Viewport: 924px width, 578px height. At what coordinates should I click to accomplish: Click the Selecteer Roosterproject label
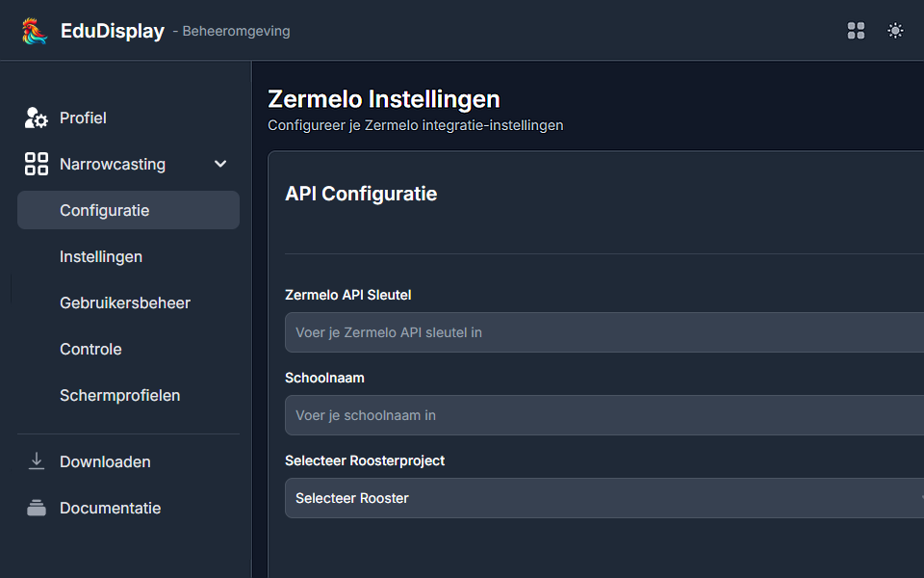365,460
